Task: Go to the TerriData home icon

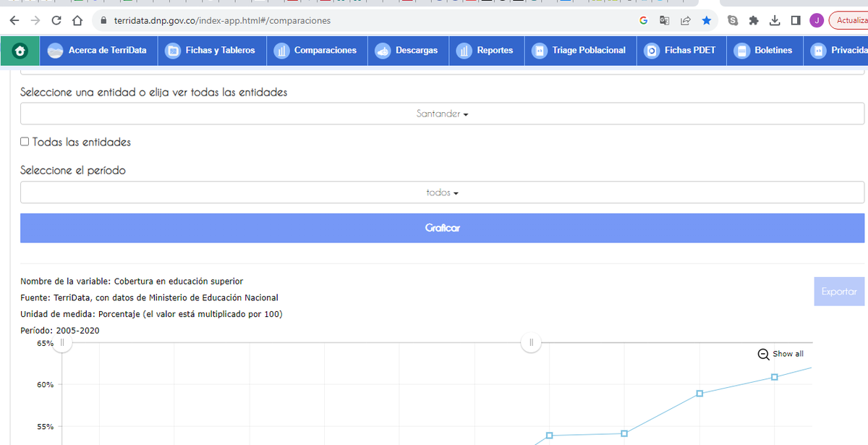Action: (20, 51)
